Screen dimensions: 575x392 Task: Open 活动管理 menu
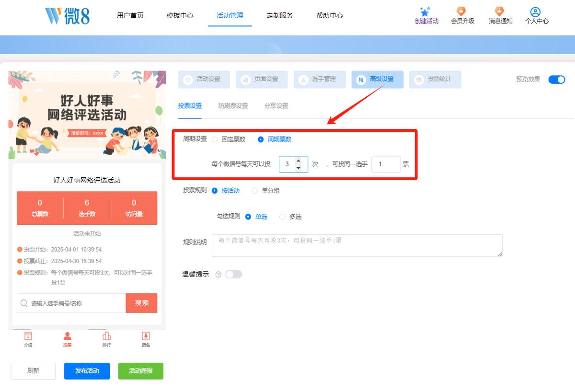coord(230,15)
